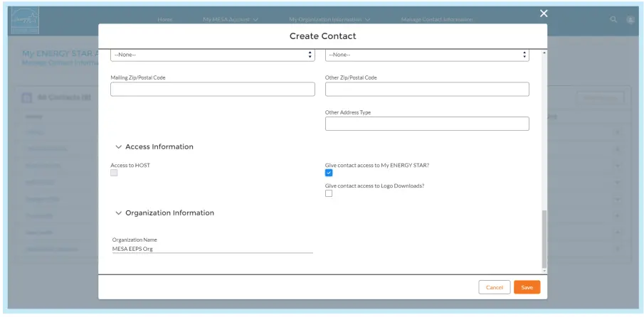Screen dimensions: 644x317
Task: Click the Mailing Zip/Postal Code field
Action: (213, 89)
